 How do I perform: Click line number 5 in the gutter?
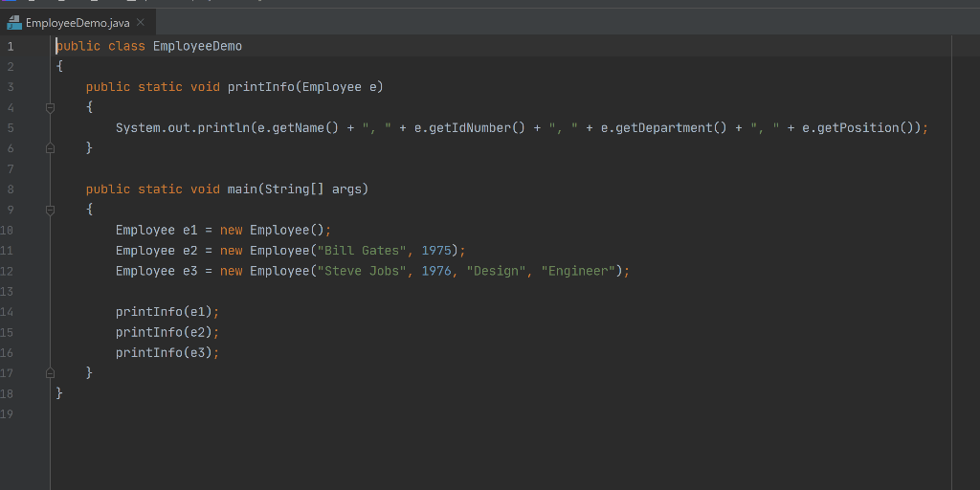click(x=10, y=128)
